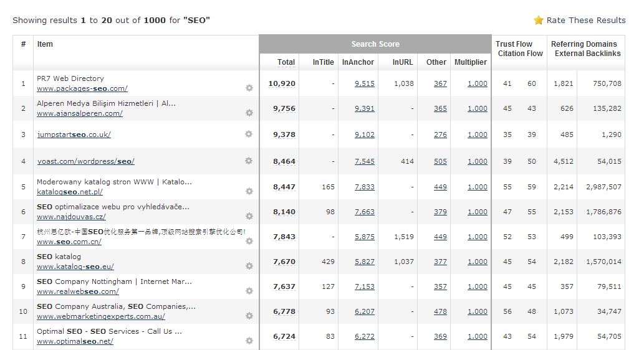Open the www.katalog-seo.eu link
This screenshot has width=644, height=350.
click(75, 267)
